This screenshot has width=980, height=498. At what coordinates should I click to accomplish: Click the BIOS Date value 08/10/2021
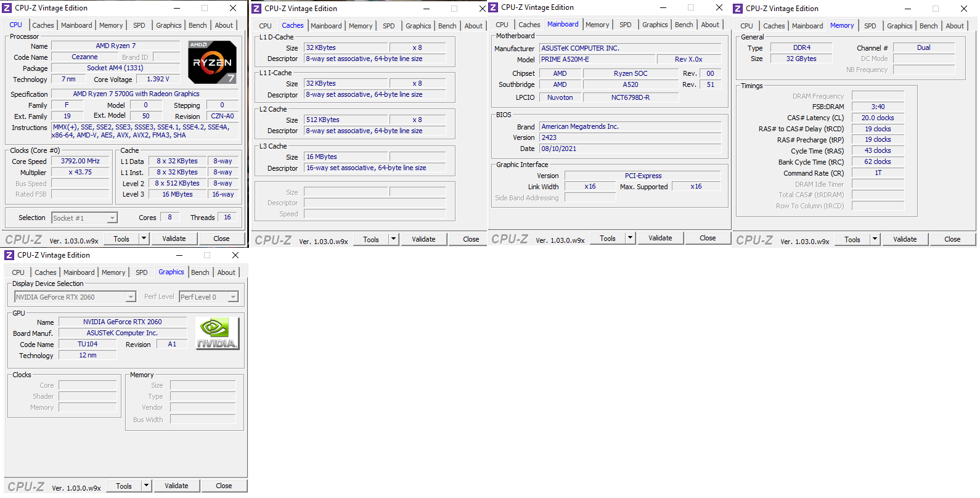630,149
